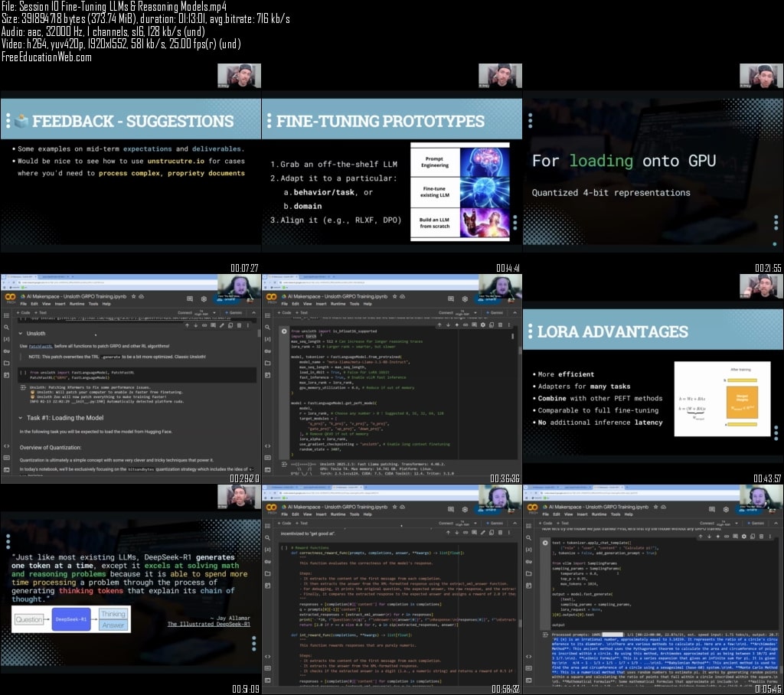Click the + Code button in the 00:36:36 frame
This screenshot has height=695, width=784.
point(285,312)
